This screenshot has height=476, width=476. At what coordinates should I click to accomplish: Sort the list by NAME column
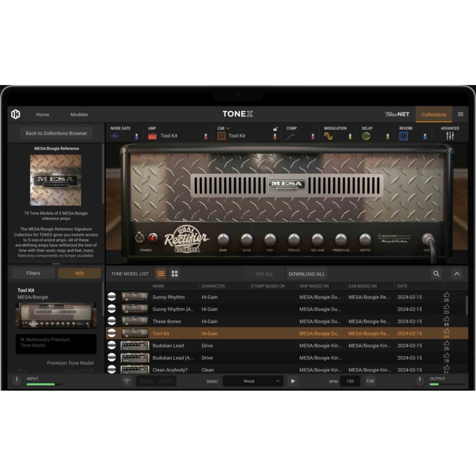click(x=158, y=286)
